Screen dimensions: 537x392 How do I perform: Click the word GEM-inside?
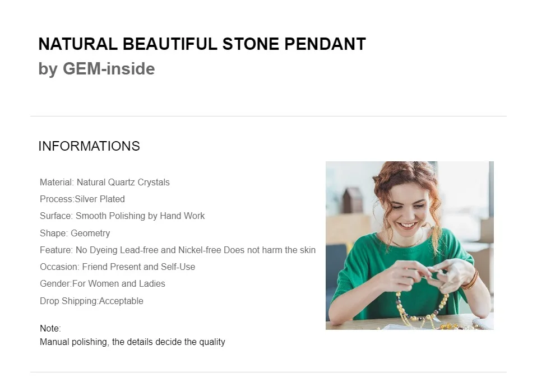109,69
